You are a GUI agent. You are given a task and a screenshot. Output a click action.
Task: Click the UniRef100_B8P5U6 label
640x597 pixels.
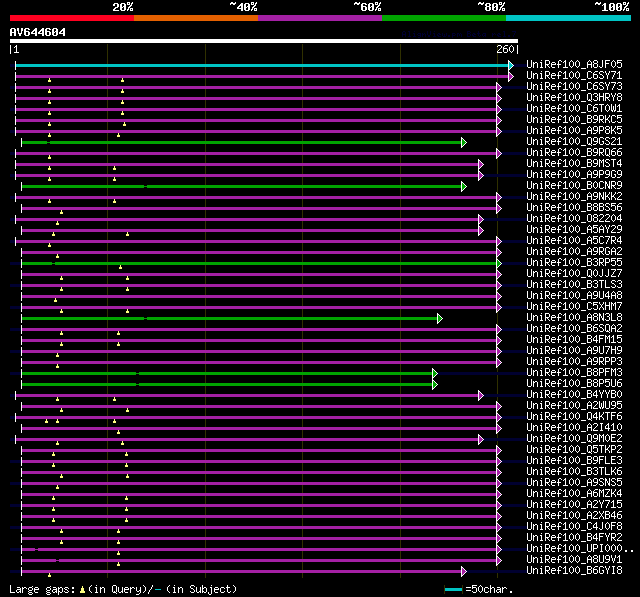[x=574, y=384]
